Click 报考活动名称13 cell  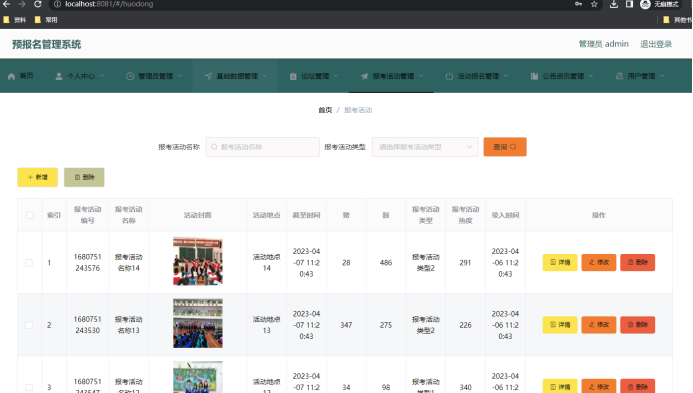pos(129,325)
